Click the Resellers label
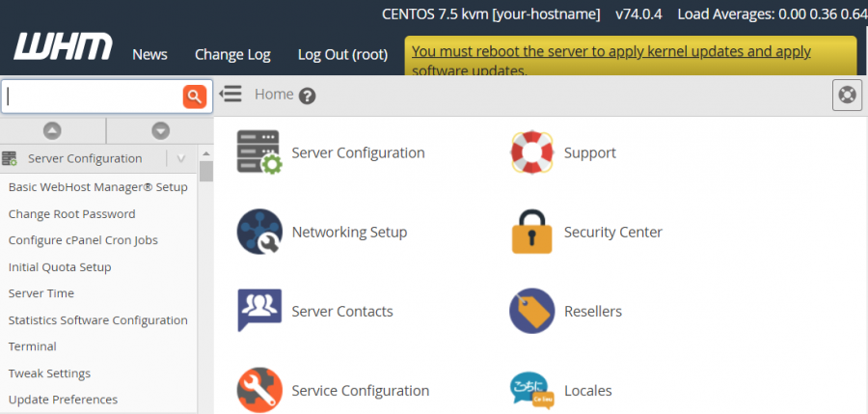The width and height of the screenshot is (868, 414). [x=593, y=312]
